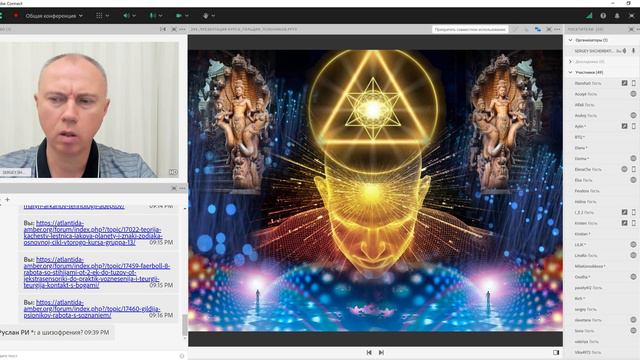Select the Elena participant row
Image resolution: width=640 pixels, height=360 pixels.
(602, 148)
